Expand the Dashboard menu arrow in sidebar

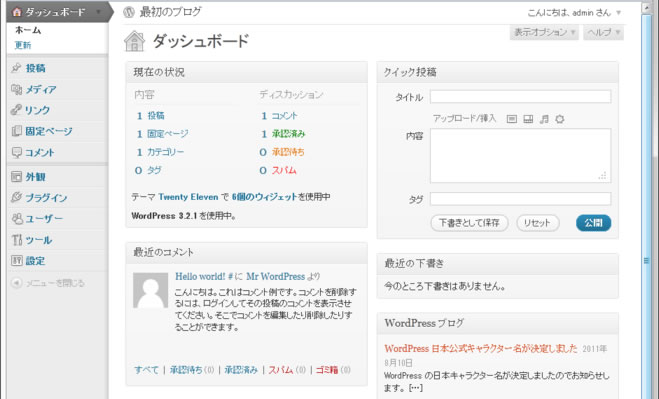coord(98,12)
